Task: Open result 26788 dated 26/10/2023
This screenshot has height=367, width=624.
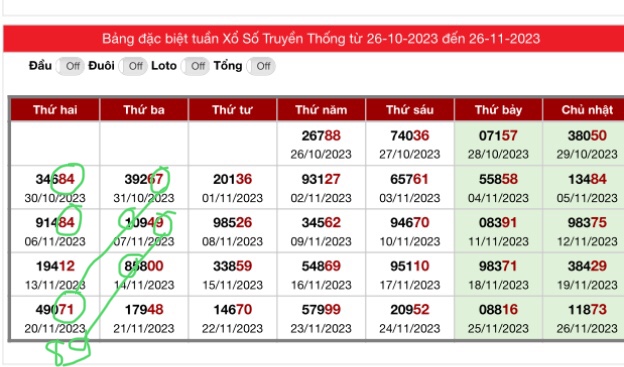Action: click(x=321, y=144)
